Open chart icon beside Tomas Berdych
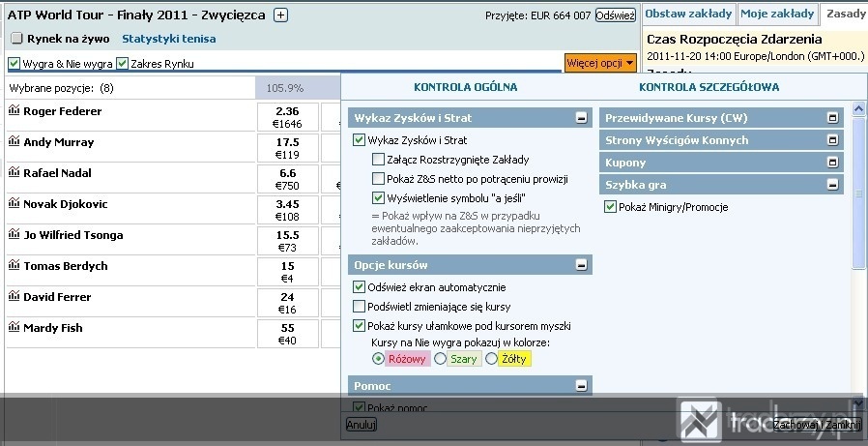This screenshot has height=446, width=868. (14, 265)
